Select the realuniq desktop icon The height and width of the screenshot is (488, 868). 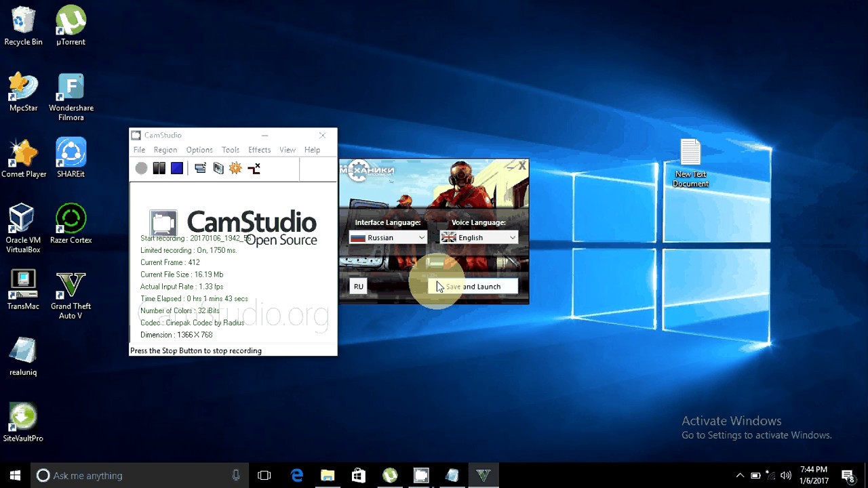pyautogui.click(x=23, y=357)
